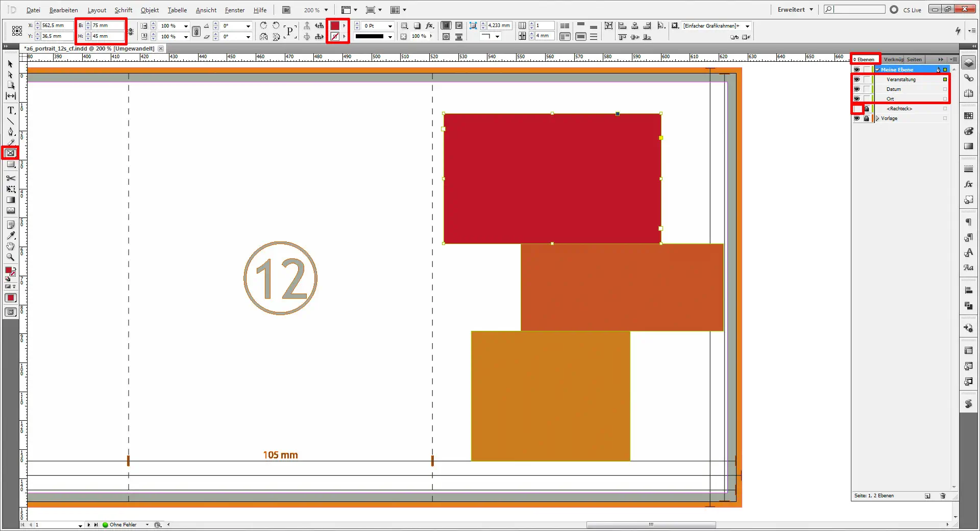Click the Pages panel icon in sidebar
The height and width of the screenshot is (531, 980).
point(968,94)
